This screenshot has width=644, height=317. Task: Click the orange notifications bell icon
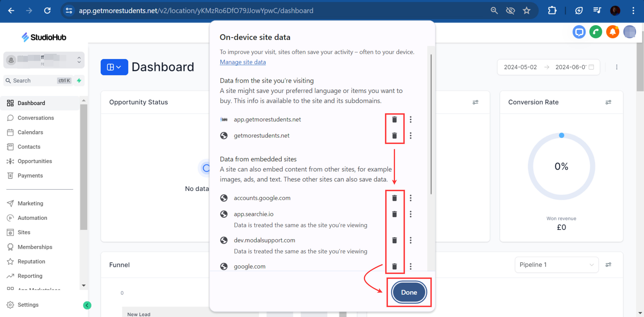tap(612, 32)
